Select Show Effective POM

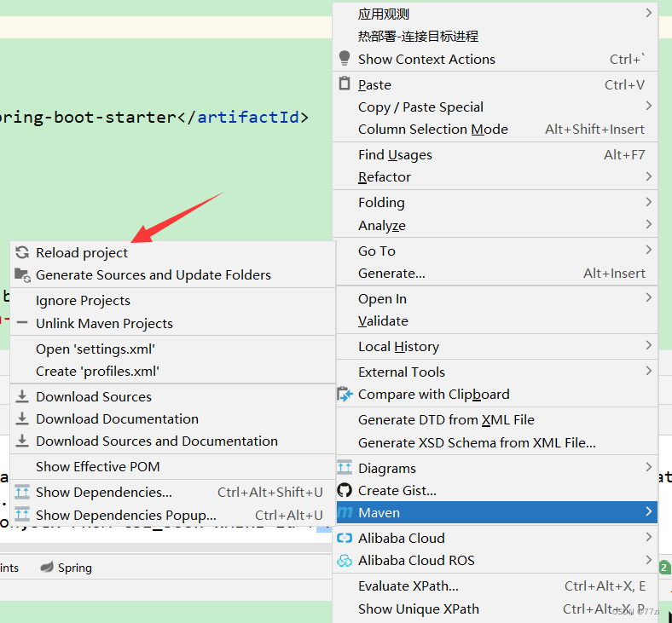pyautogui.click(x=173, y=466)
